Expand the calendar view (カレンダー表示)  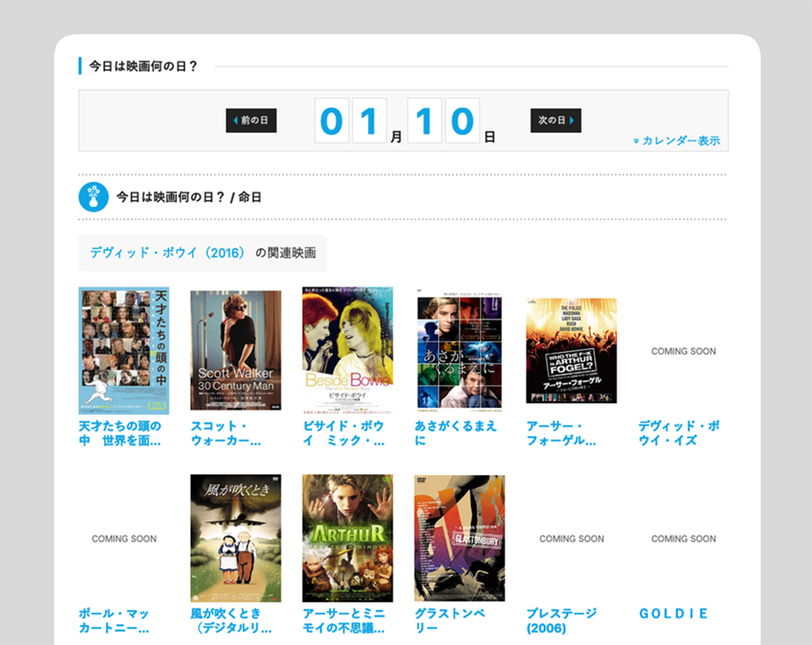(x=677, y=141)
